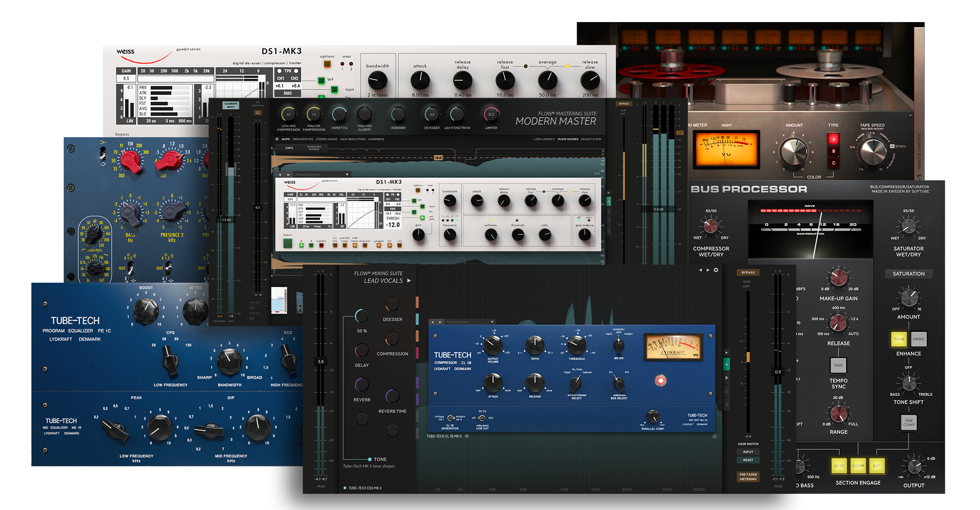980x510 pixels.
Task: Click the headphone icon under Ext. Sidechain
Action: coord(258,113)
